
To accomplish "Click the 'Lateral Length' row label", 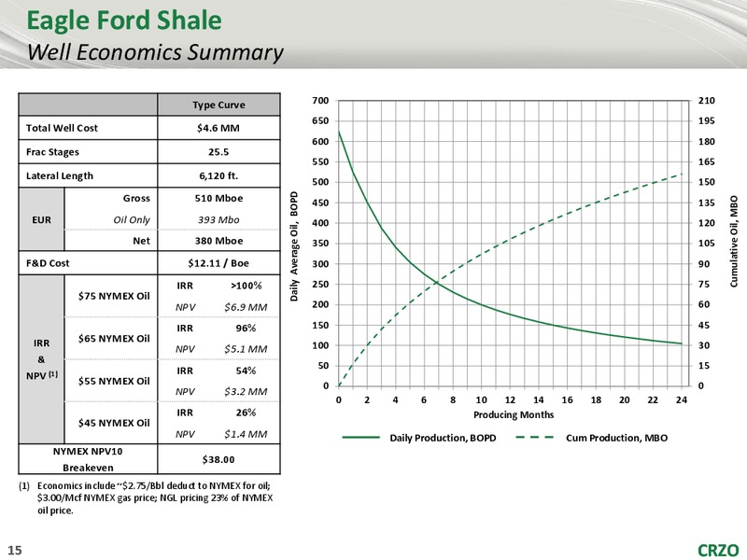I will (x=60, y=176).
